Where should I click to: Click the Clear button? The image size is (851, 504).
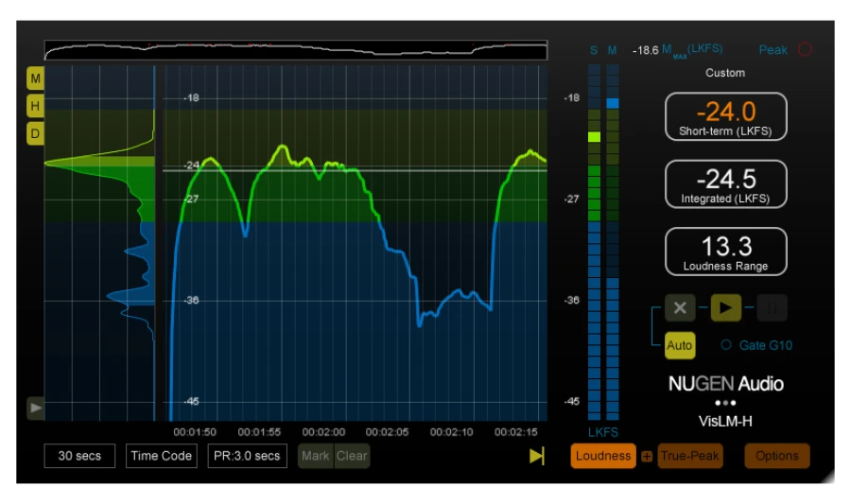[x=352, y=456]
